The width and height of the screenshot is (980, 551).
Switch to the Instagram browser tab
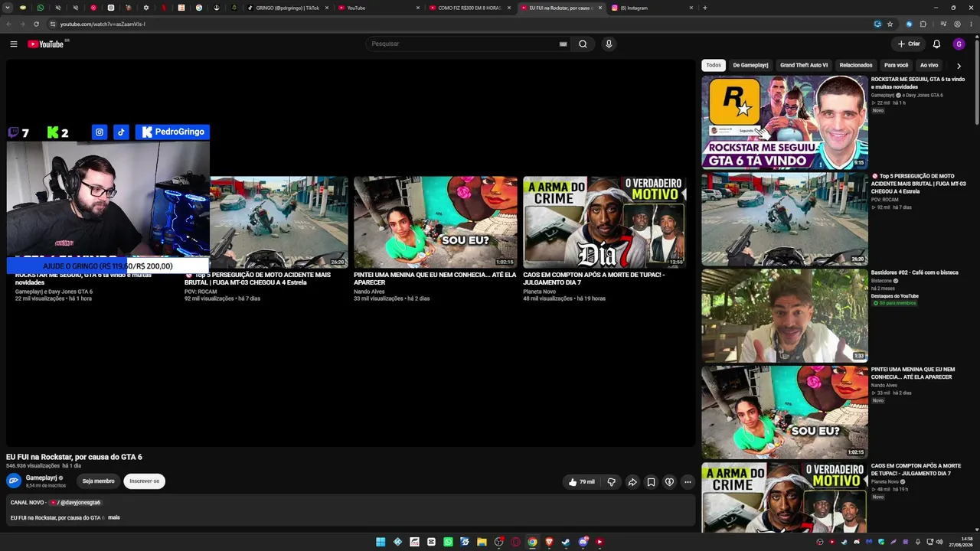651,8
